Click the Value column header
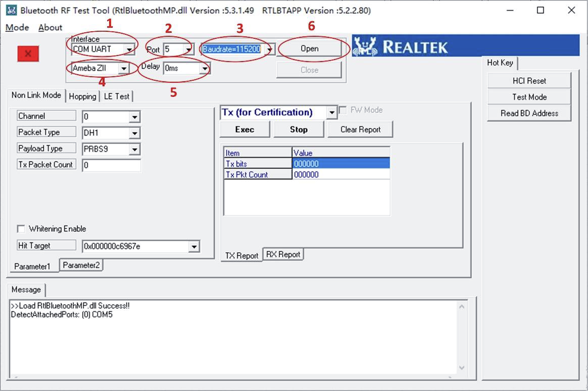The width and height of the screenshot is (588, 391). click(341, 153)
